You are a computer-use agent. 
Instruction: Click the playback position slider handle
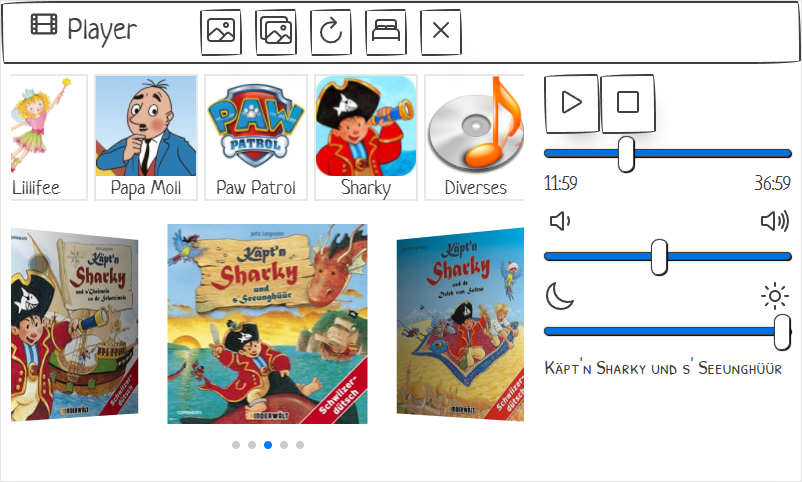coord(626,154)
